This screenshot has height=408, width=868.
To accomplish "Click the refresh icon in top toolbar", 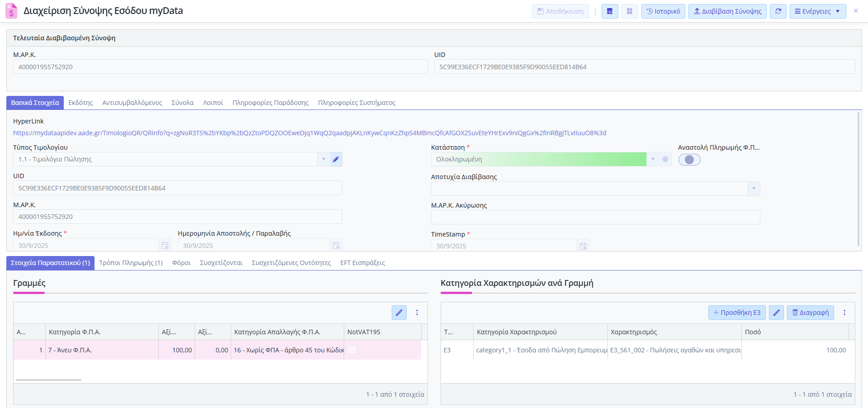I will click(x=778, y=11).
